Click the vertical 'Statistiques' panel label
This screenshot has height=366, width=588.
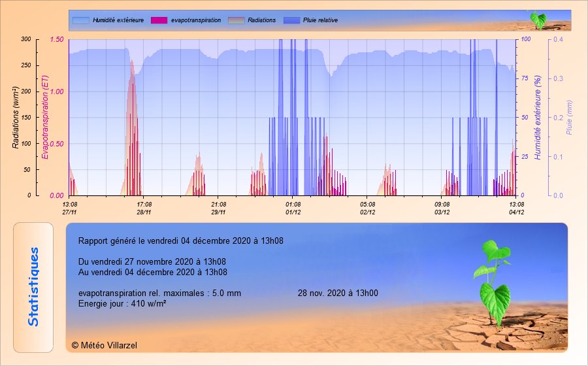pos(33,287)
